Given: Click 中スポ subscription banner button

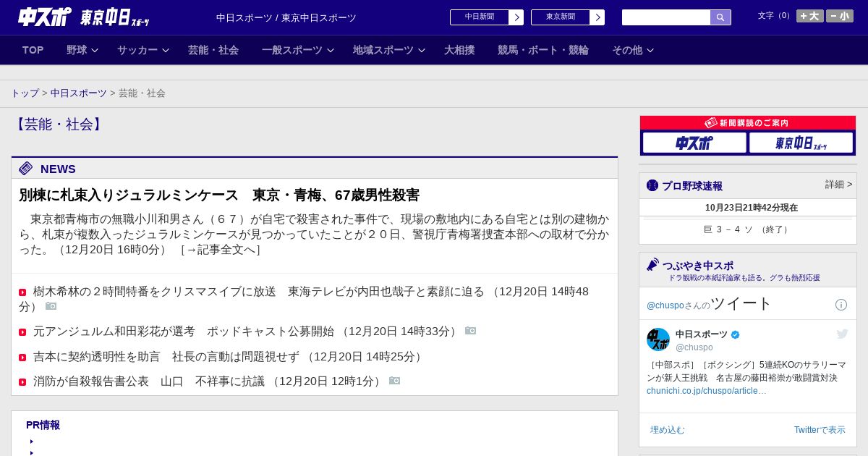Looking at the screenshot, I should pyautogui.click(x=694, y=143).
